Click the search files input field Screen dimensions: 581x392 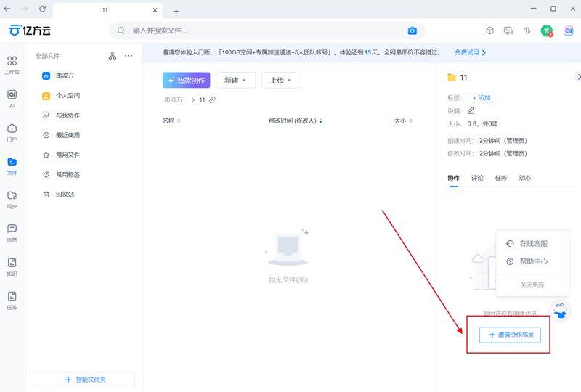click(261, 31)
